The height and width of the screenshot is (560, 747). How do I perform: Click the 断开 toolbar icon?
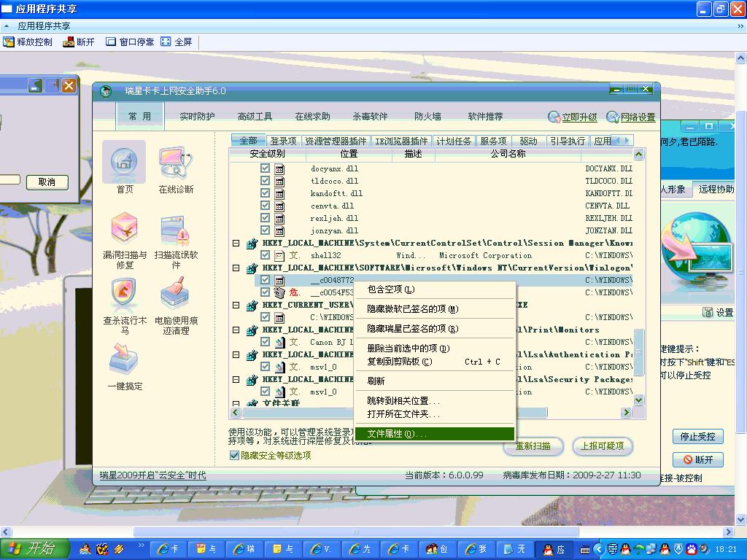[69, 42]
